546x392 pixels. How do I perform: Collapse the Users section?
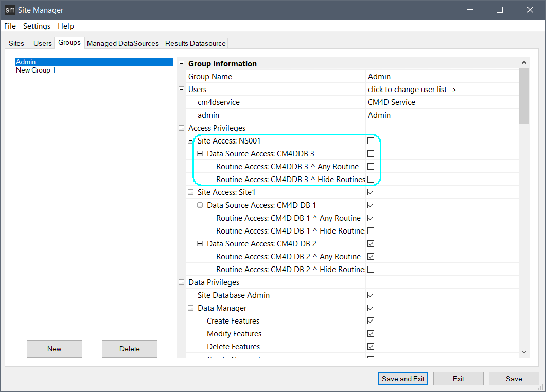click(x=181, y=90)
